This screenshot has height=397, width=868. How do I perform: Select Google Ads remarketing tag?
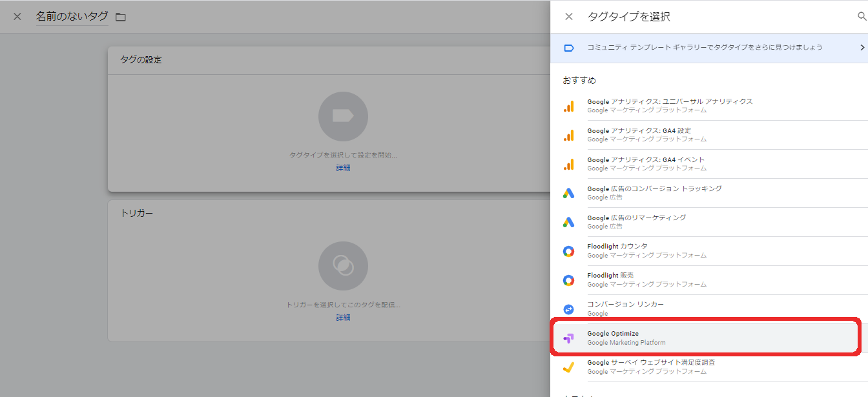pyautogui.click(x=709, y=222)
